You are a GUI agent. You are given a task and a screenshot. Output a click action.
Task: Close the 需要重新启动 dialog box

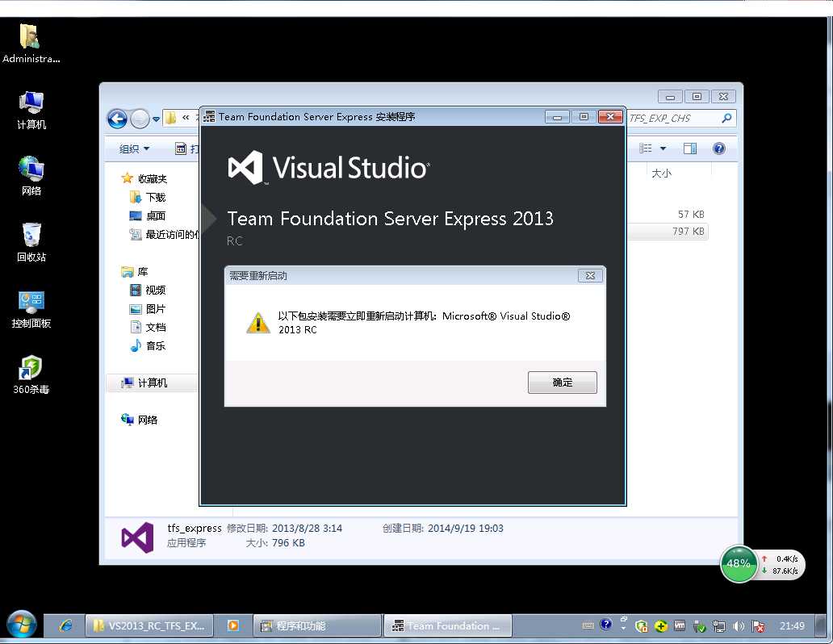(x=590, y=276)
